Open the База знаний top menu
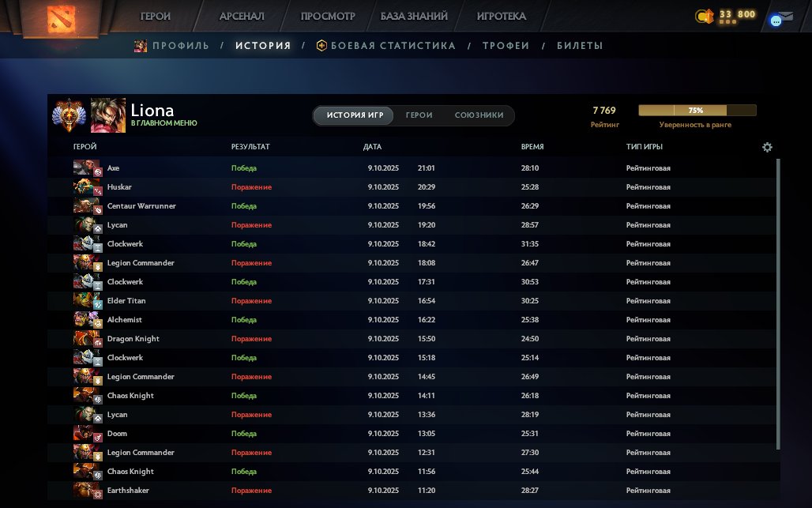812x508 pixels. pyautogui.click(x=414, y=17)
